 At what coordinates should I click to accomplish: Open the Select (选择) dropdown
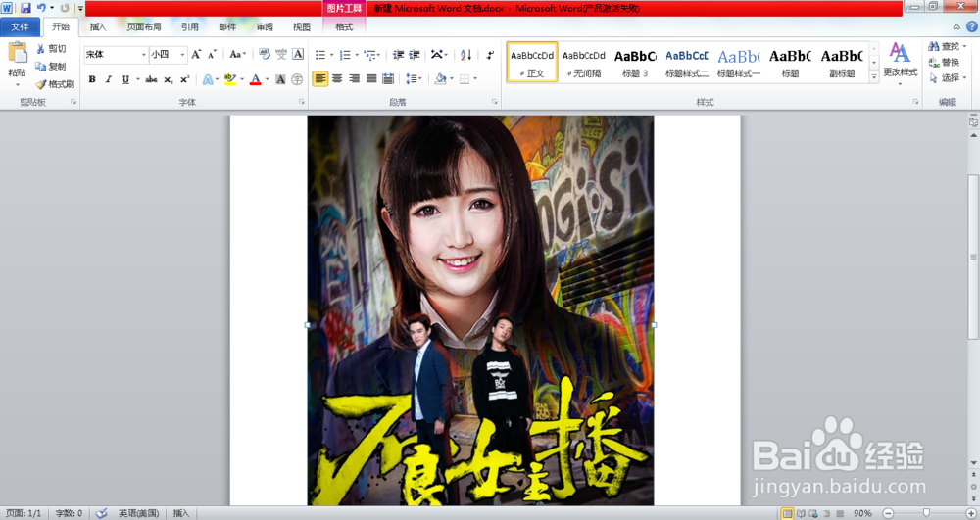pyautogui.click(x=948, y=78)
